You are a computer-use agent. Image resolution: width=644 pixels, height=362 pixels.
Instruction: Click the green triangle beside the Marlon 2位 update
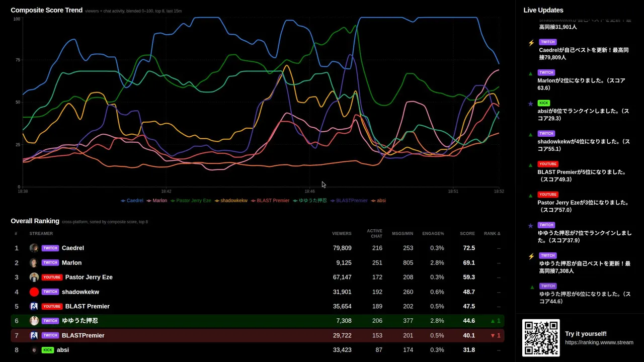[530, 73]
